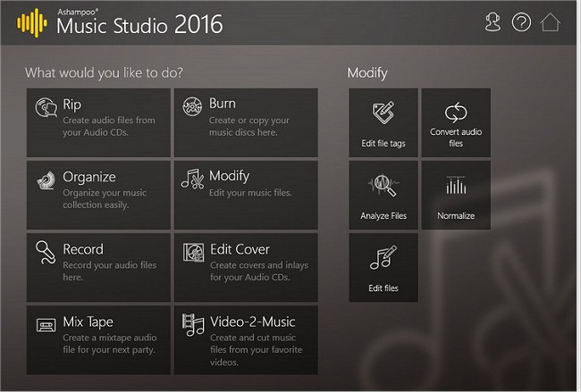Click the yellow waveform app logo

(x=32, y=23)
